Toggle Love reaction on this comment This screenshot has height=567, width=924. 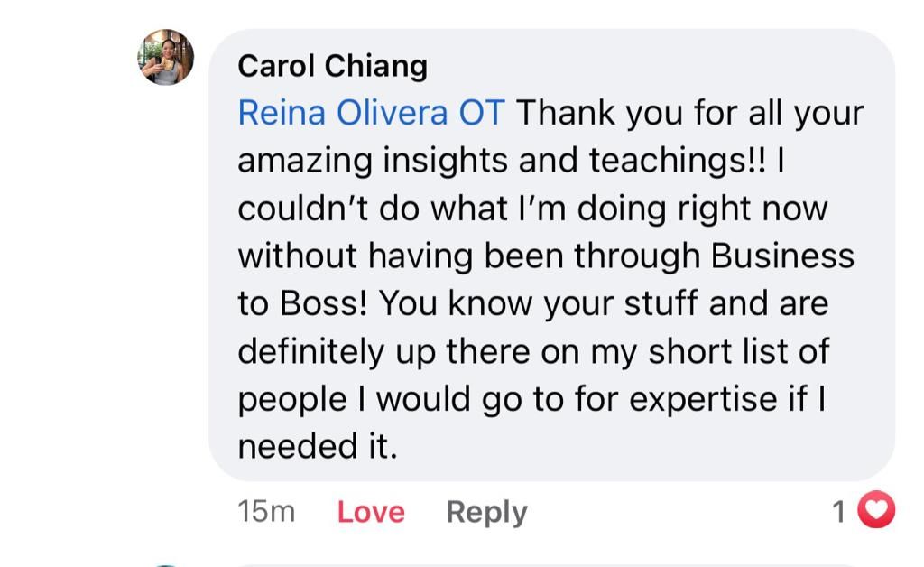point(371,512)
